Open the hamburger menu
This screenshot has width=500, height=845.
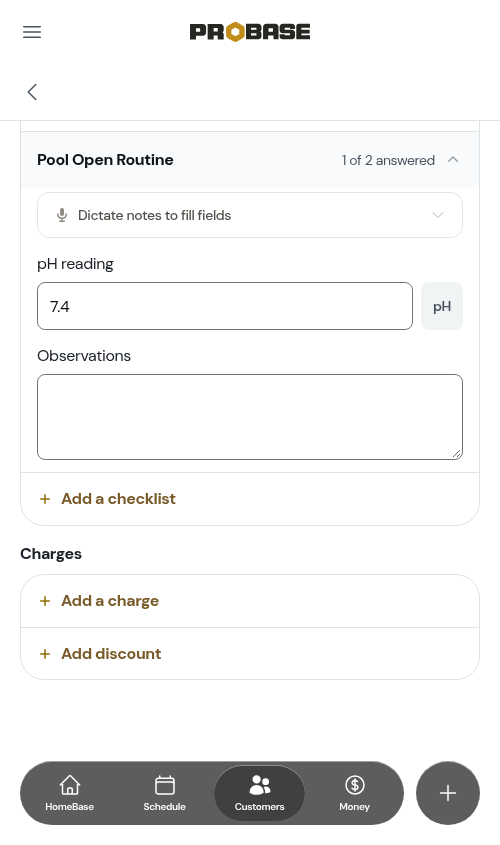(32, 32)
